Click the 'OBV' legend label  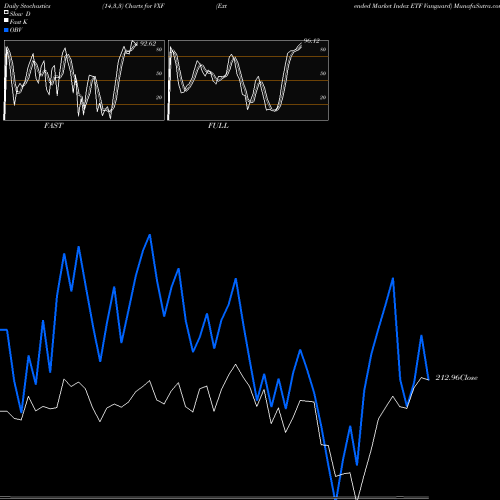pos(16,30)
